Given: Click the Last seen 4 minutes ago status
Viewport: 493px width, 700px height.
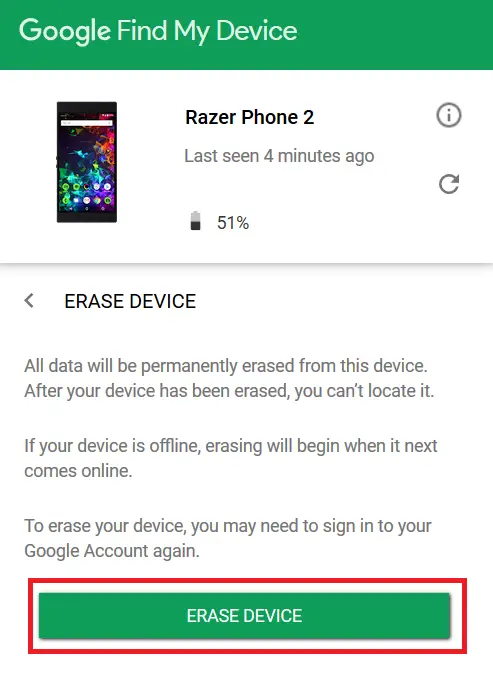Looking at the screenshot, I should (x=279, y=156).
